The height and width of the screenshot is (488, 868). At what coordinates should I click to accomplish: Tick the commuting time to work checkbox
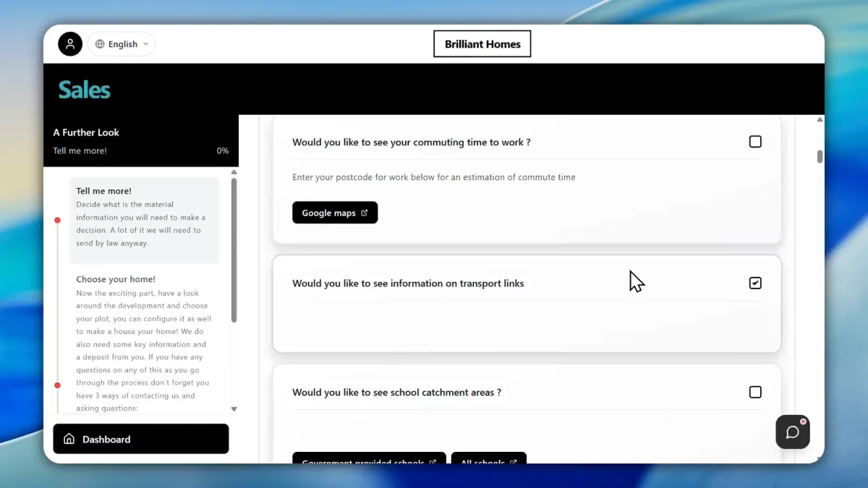click(755, 142)
